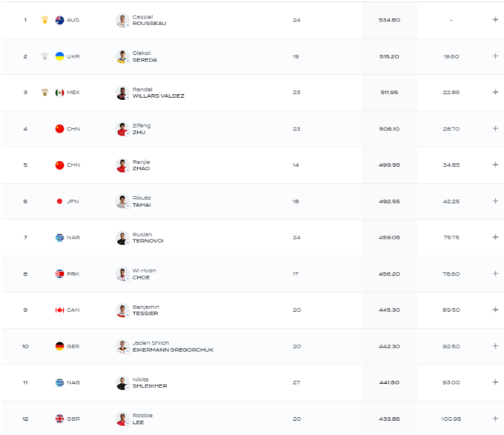
Task: Click the Japan flag icon
Action: click(59, 202)
